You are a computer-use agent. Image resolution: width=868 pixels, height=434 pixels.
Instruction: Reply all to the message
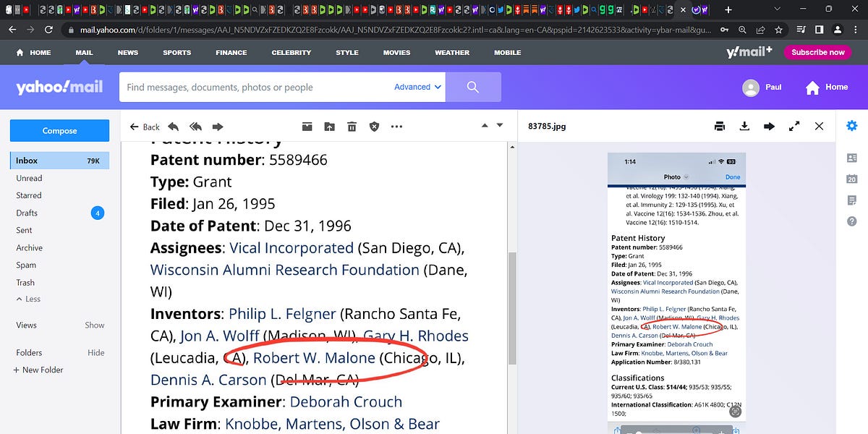pyautogui.click(x=195, y=126)
